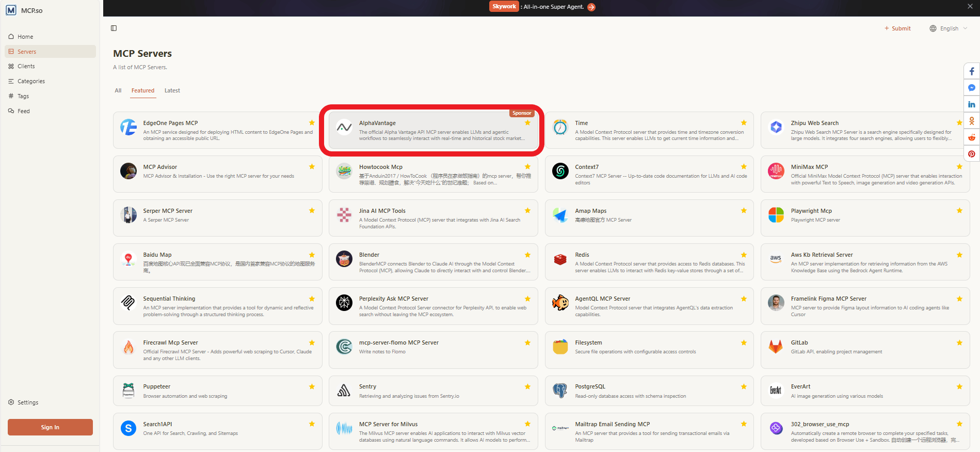This screenshot has width=980, height=452.
Task: Click the Search1API logo icon
Action: (x=128, y=428)
